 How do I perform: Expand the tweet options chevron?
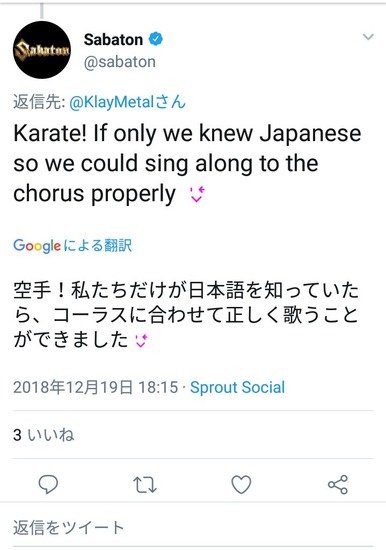point(368,36)
